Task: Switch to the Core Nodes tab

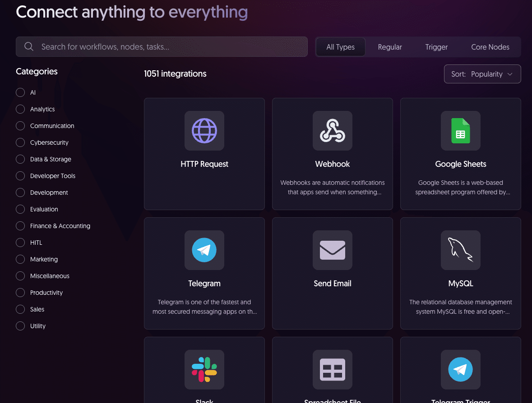Action: click(490, 47)
